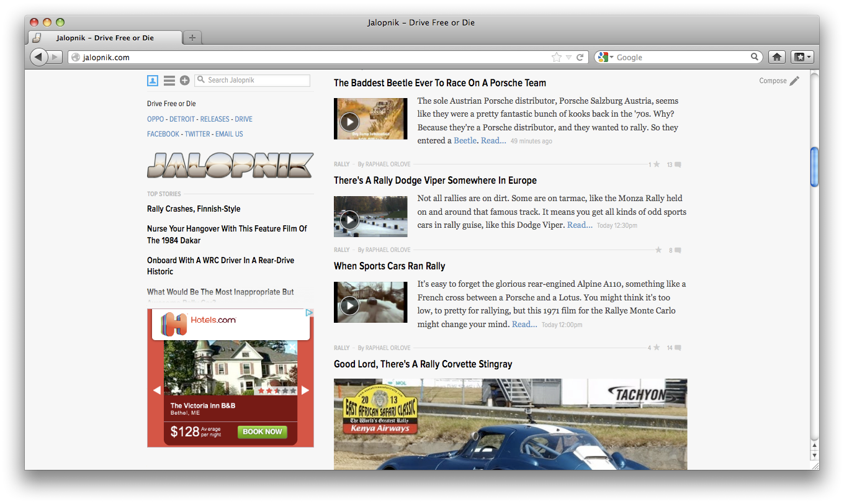844x504 pixels.
Task: Click the page vertical scrollbar thumb
Action: coord(814,167)
